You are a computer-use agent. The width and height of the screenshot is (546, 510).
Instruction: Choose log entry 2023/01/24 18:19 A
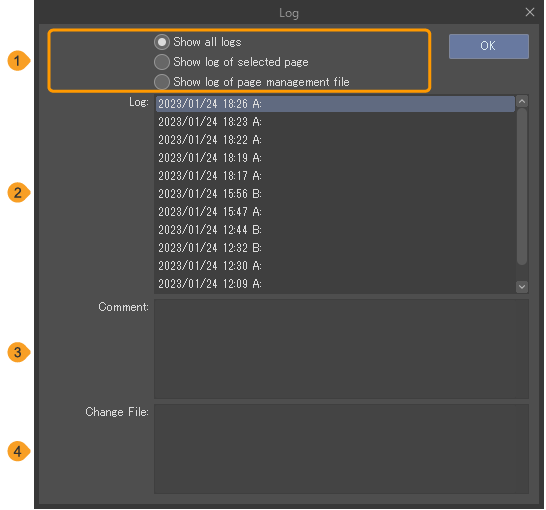point(335,158)
